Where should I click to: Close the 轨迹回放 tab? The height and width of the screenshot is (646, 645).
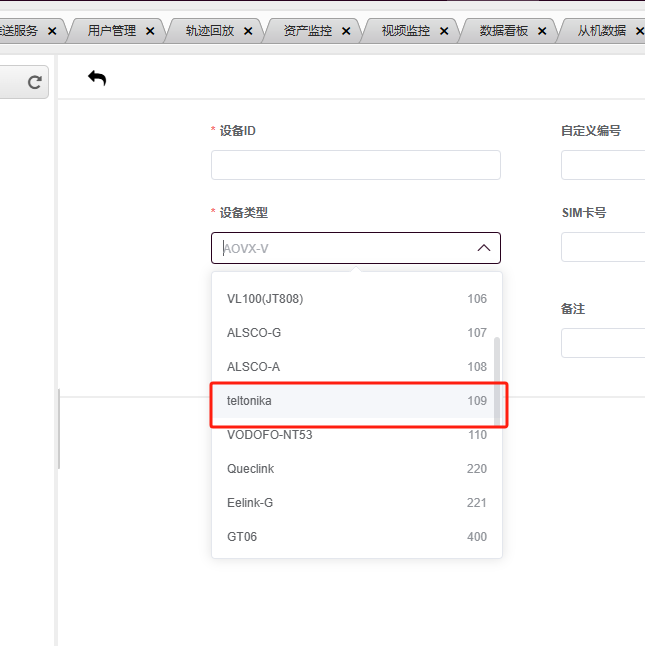point(248,31)
